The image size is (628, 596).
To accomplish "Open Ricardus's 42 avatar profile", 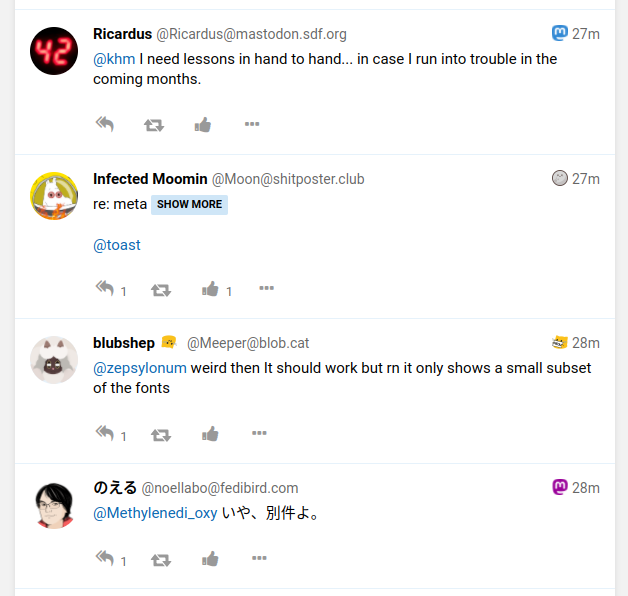I will 54,51.
